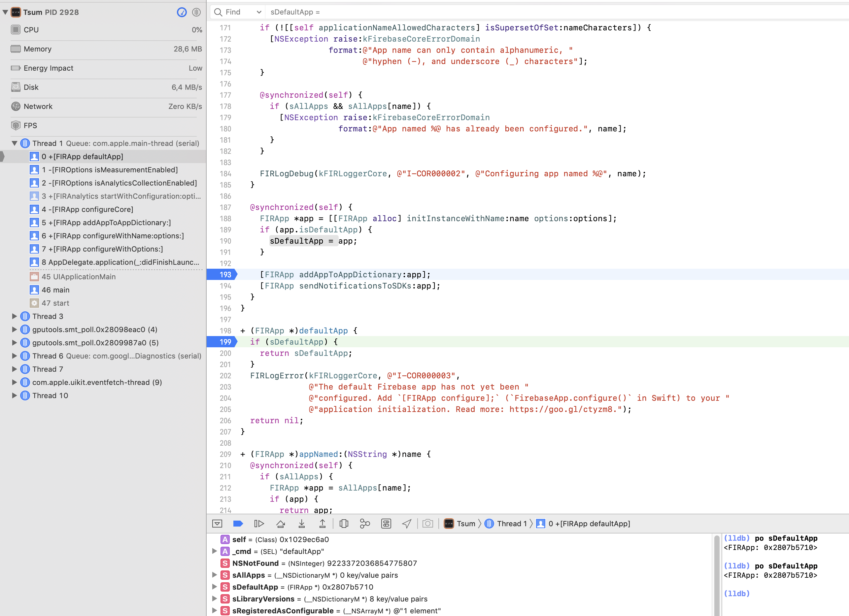Expand Thread 3 in the debug navigator
The height and width of the screenshot is (616, 849).
pyautogui.click(x=14, y=317)
